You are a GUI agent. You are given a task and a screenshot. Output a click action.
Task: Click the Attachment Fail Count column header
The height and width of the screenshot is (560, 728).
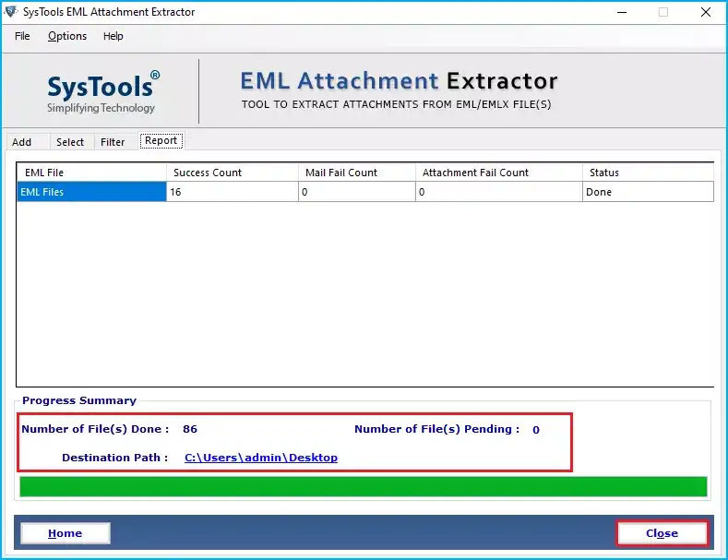tap(498, 173)
